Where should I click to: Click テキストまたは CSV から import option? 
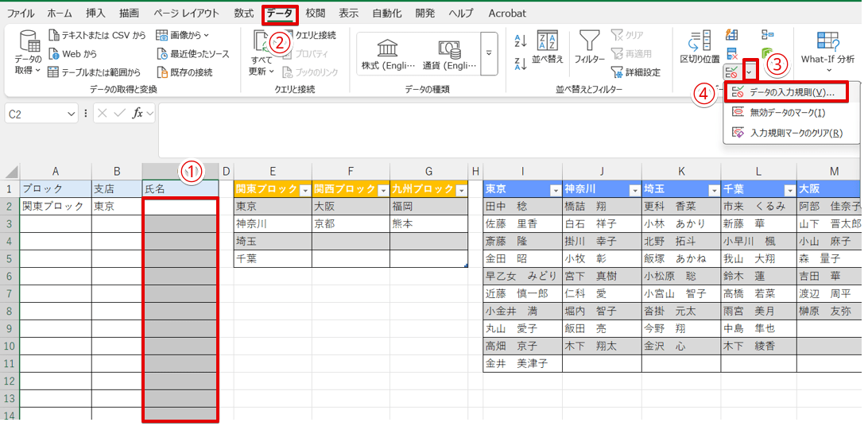coord(97,36)
